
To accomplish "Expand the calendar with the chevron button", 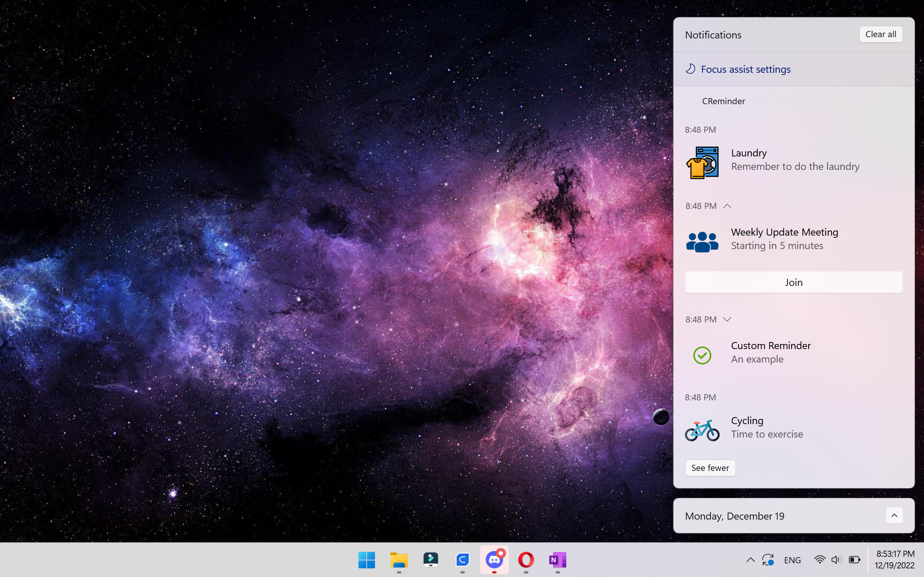I will coord(894,515).
